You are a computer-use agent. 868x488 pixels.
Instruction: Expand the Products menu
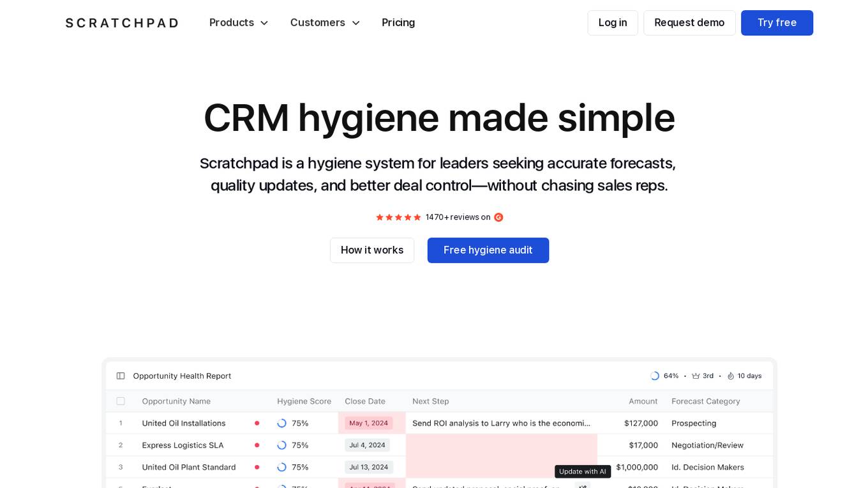(239, 22)
